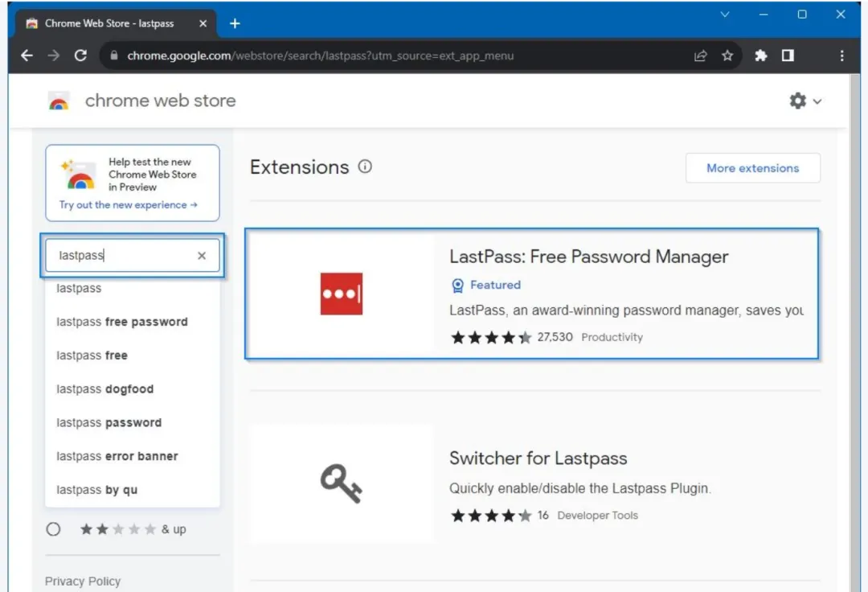Choose the 'lastpass by qu' suggestion
868x592 pixels.
(133, 490)
